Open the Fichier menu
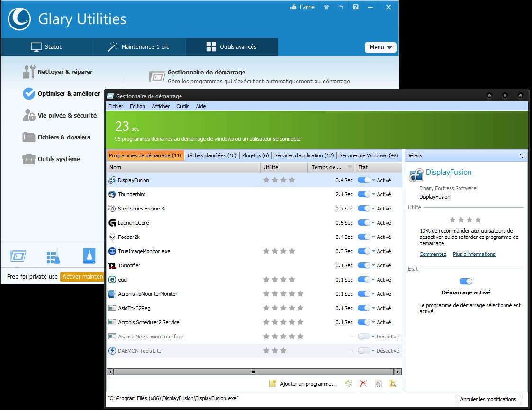Viewport: 532px width, 410px height. pyautogui.click(x=116, y=106)
